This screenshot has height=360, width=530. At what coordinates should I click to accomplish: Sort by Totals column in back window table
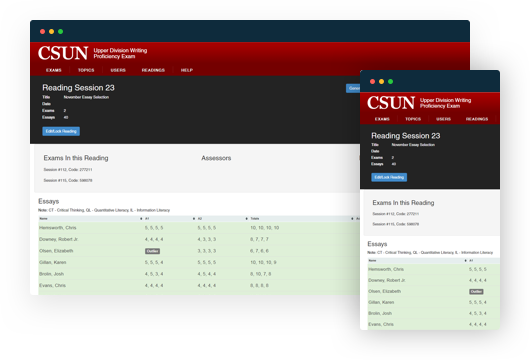tap(255, 219)
